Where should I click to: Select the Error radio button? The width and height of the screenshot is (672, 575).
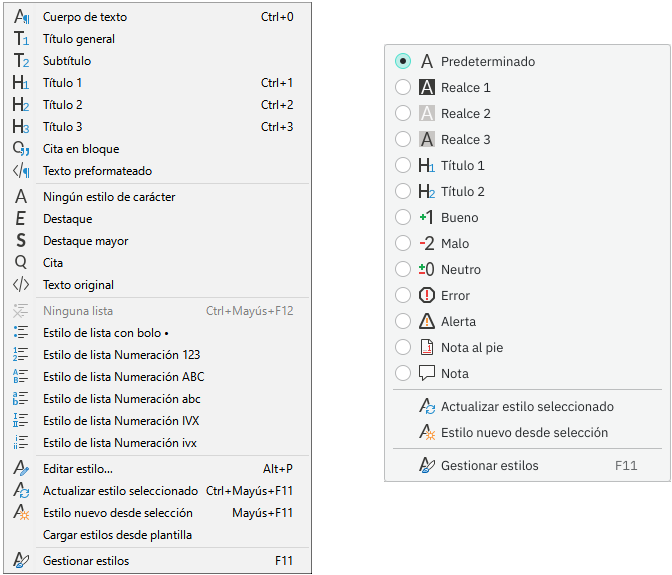pyautogui.click(x=403, y=296)
